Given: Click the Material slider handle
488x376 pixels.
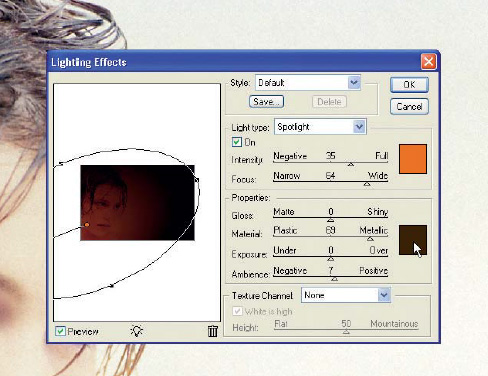Looking at the screenshot, I should click(x=370, y=239).
